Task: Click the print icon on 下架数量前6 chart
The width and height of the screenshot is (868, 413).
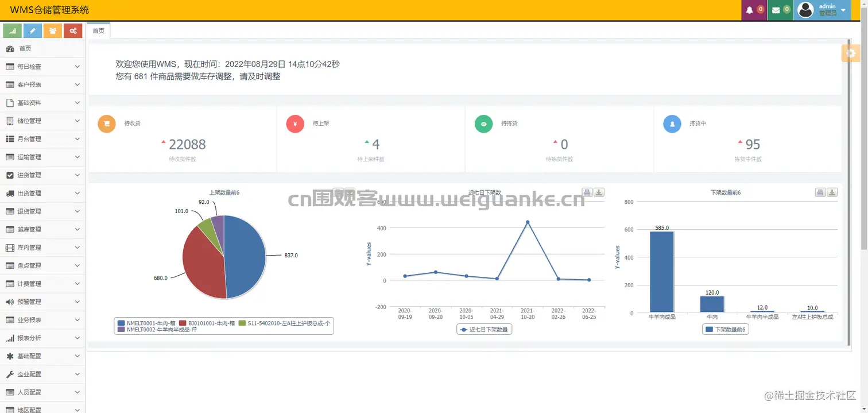Action: click(x=820, y=192)
